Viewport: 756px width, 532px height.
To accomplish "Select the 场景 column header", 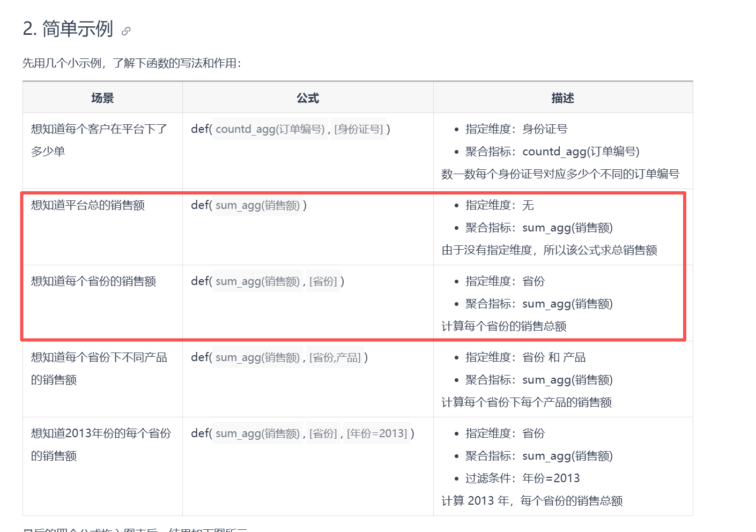I will tap(102, 98).
